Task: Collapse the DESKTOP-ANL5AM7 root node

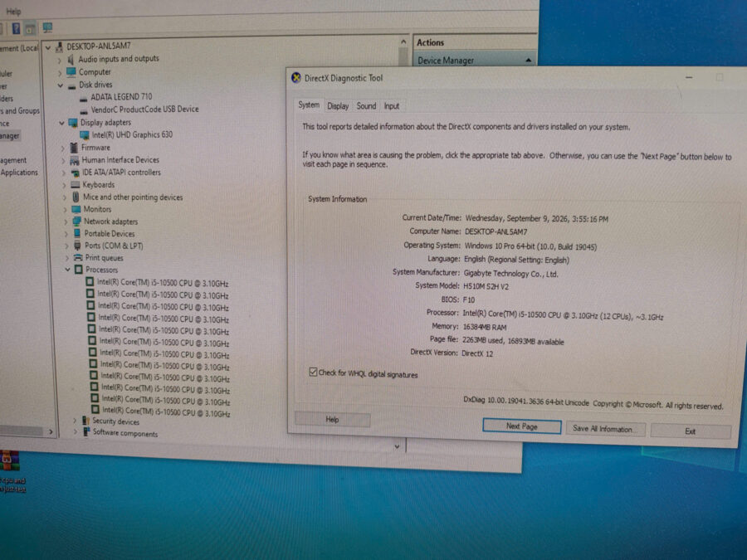Action: point(47,47)
